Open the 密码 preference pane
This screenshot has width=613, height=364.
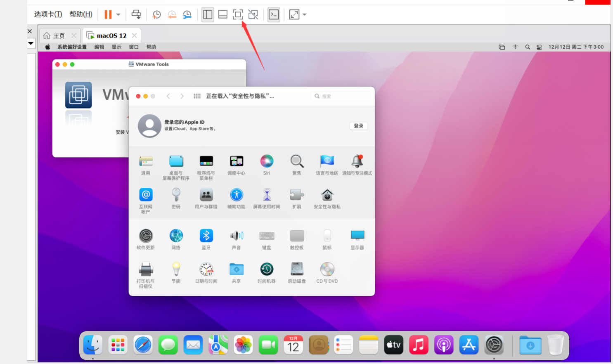(176, 199)
